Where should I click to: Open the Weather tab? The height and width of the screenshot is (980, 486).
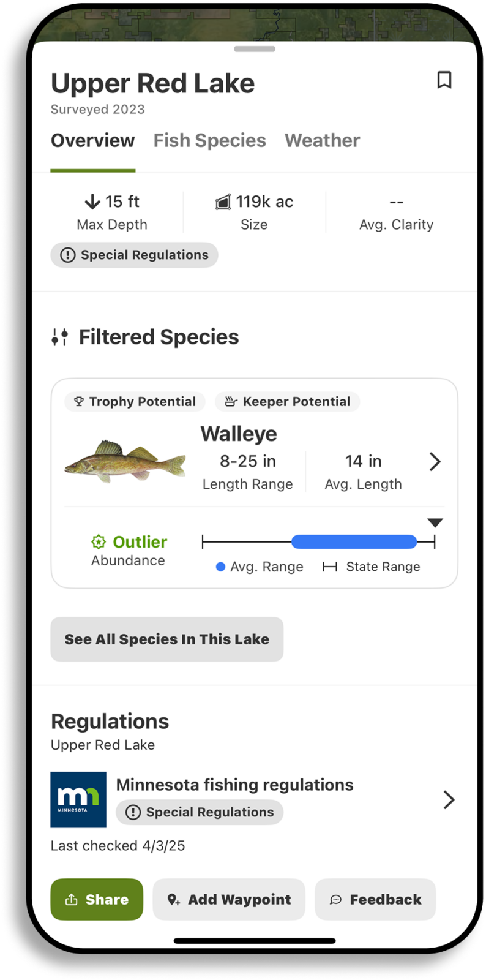click(322, 141)
